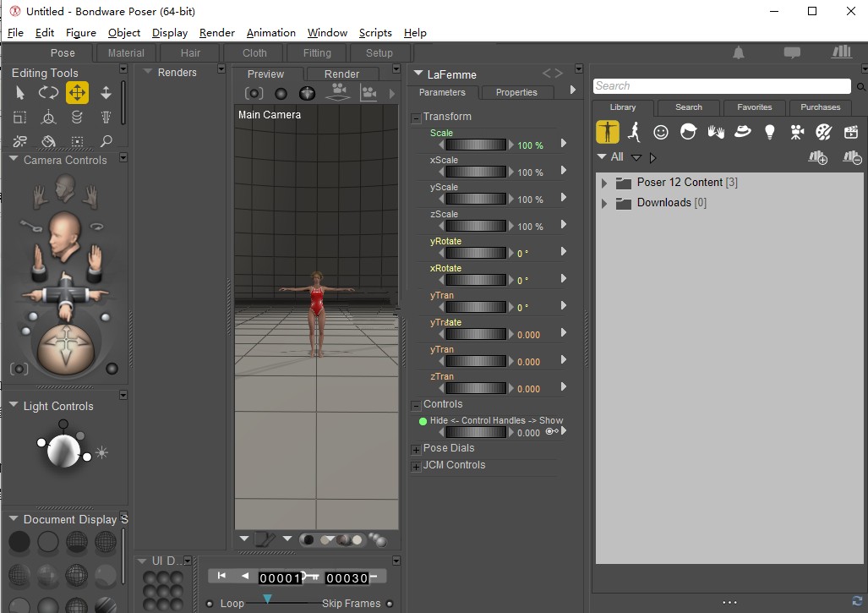868x613 pixels.
Task: Select the Hair category icon
Action: [x=688, y=132]
